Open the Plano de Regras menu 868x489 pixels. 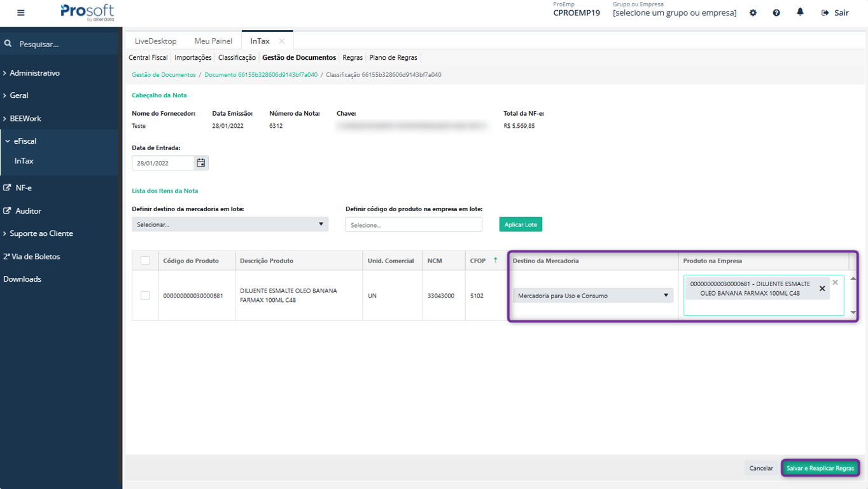393,57
